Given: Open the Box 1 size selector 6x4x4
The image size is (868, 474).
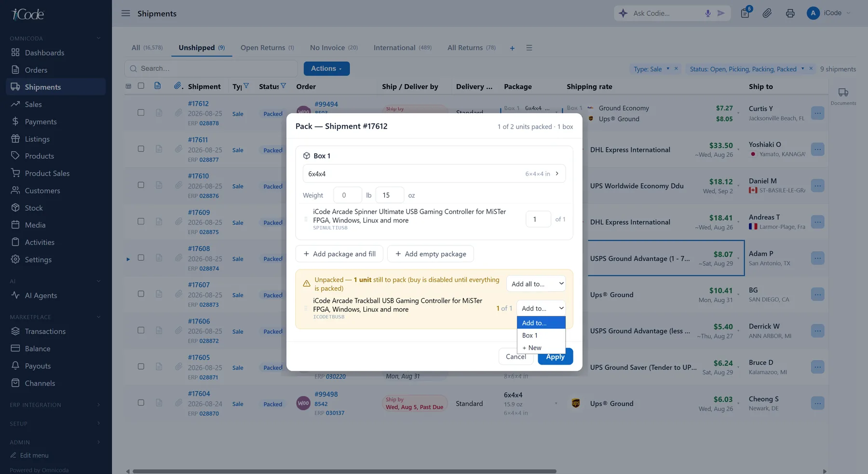Looking at the screenshot, I should [434, 174].
